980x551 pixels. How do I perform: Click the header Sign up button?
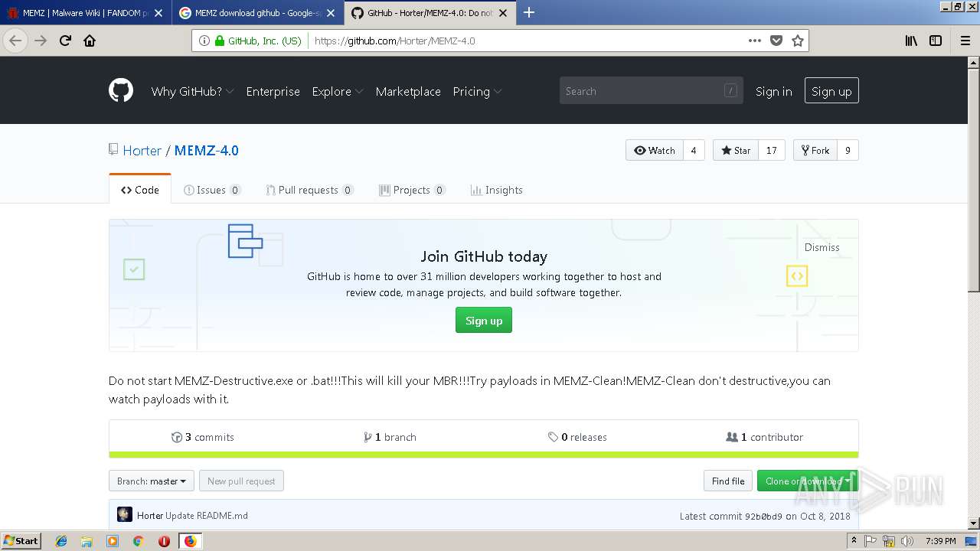(x=831, y=91)
